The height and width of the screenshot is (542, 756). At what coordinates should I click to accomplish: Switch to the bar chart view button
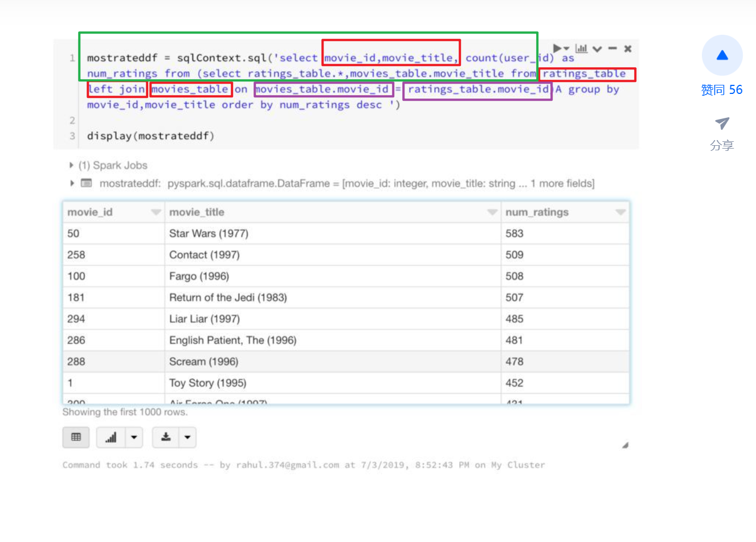(x=111, y=437)
